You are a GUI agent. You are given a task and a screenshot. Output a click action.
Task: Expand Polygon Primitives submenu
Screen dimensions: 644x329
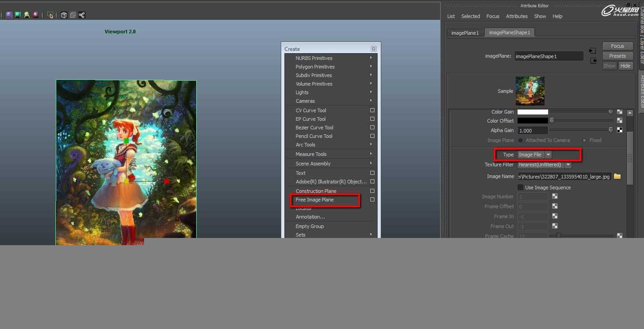pyautogui.click(x=331, y=66)
